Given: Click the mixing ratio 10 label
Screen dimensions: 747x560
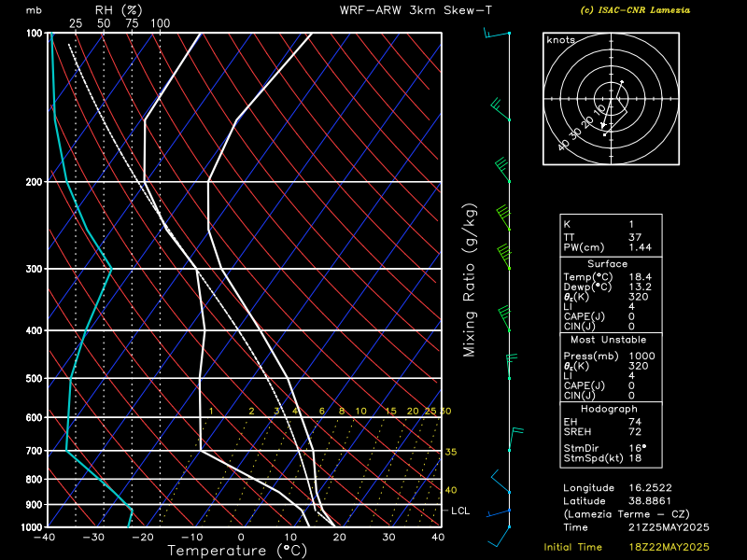Looking at the screenshot, I should pyautogui.click(x=361, y=411).
